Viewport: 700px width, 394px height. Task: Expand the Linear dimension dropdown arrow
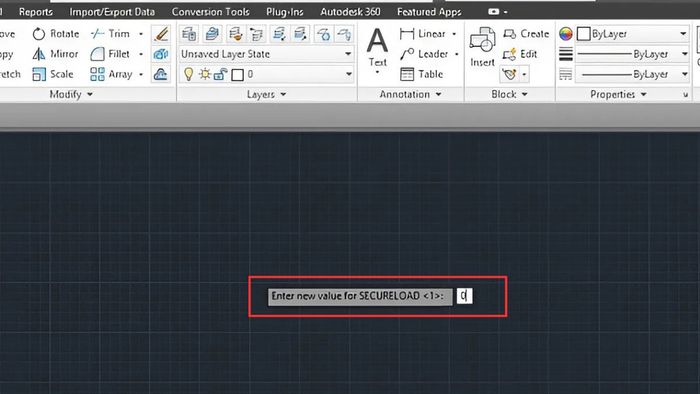454,34
